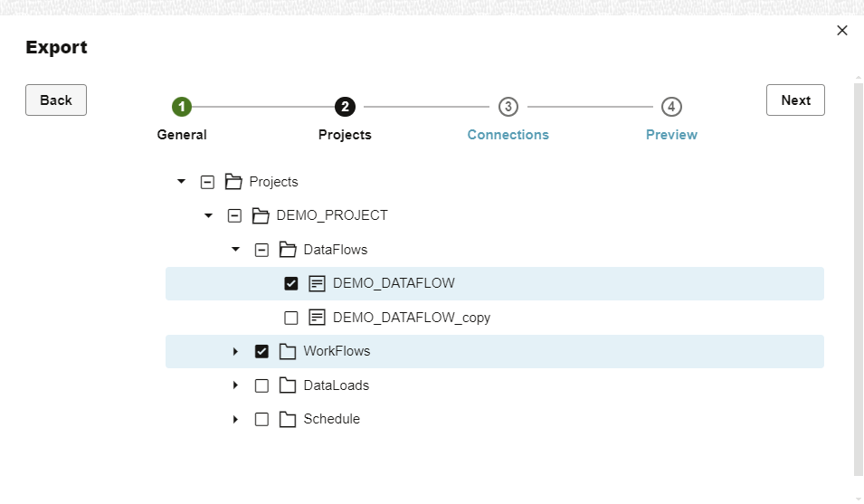Enable the DataLoads checkbox

coord(261,385)
